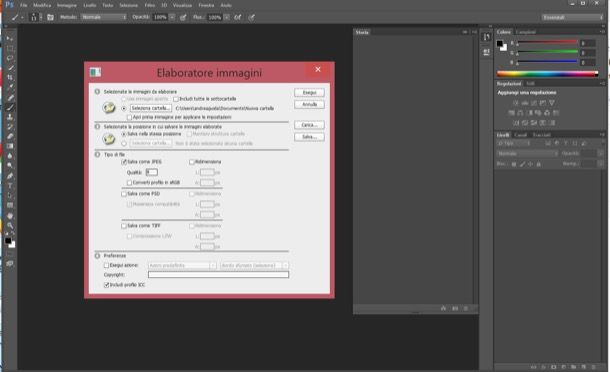Open the Brush panel toggle icon
The height and width of the screenshot is (372, 610).
[50, 17]
